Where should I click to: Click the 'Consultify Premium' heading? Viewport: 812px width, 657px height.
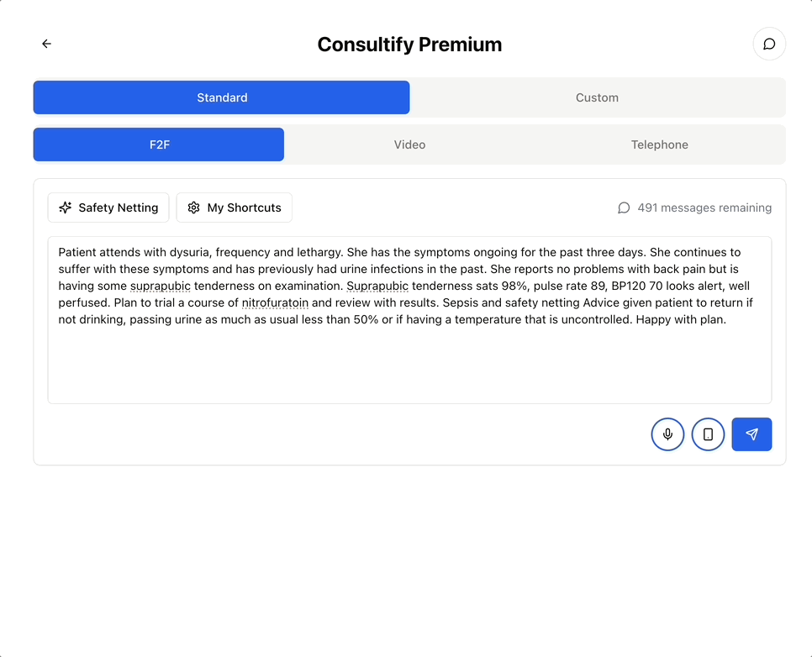click(x=409, y=45)
